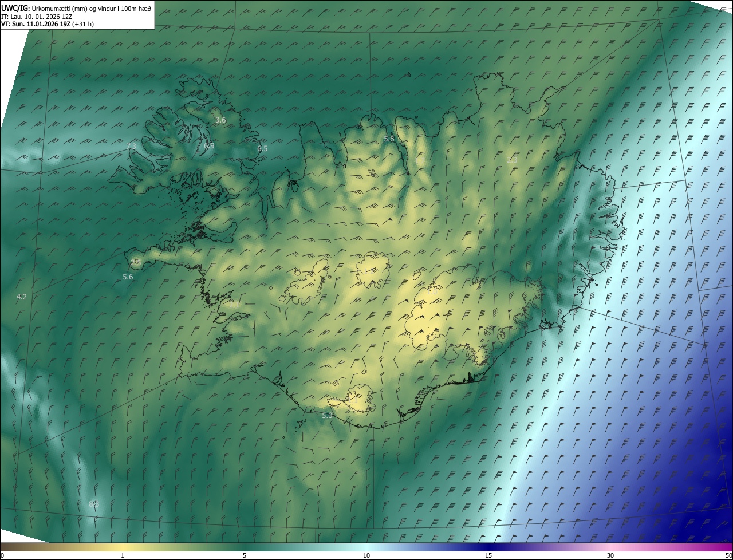Click the 'VT: Sun. 11.01.2026 19Z' valid time

click(x=36, y=24)
